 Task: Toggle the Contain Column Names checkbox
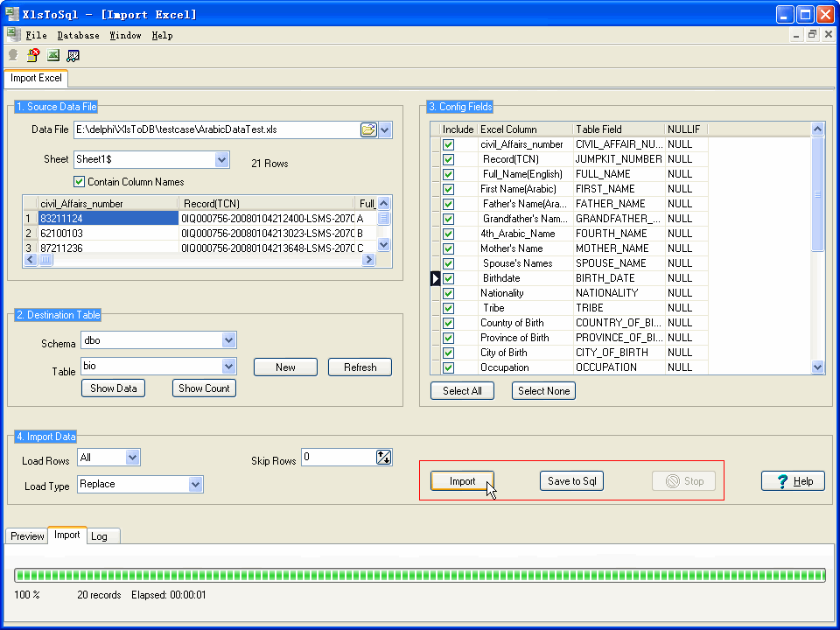[x=80, y=182]
